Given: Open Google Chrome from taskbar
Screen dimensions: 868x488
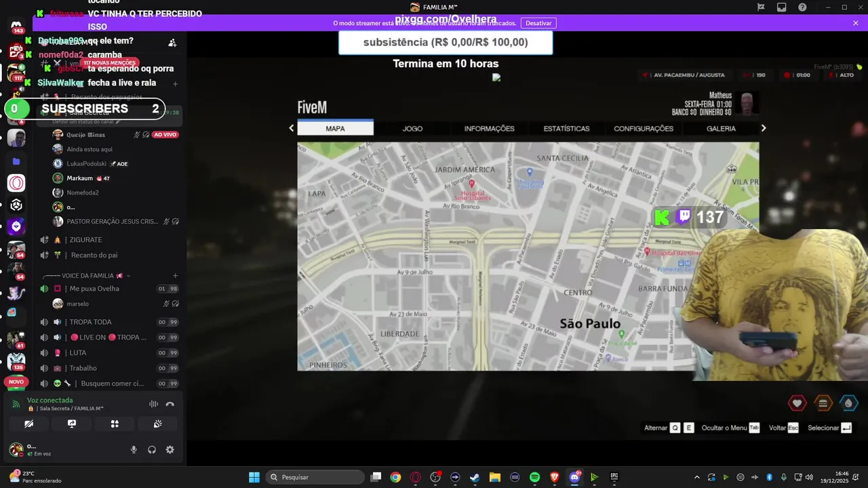Looking at the screenshot, I should [395, 477].
